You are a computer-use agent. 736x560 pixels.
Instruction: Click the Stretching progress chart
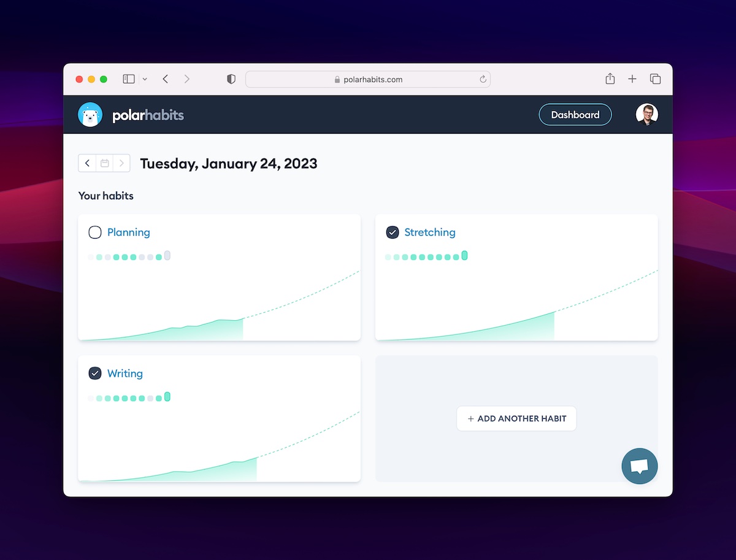pyautogui.click(x=516, y=305)
